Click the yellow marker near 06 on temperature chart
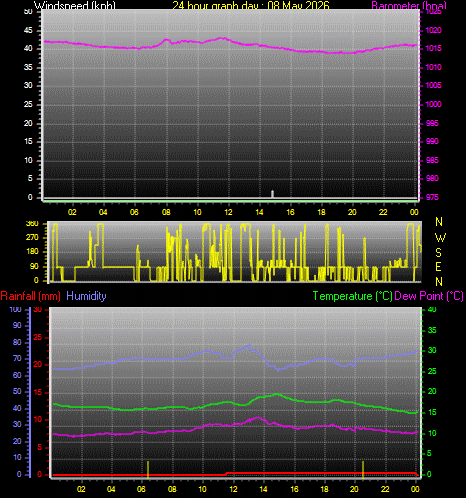Image resolution: width=466 pixels, height=498 pixels. click(x=148, y=469)
